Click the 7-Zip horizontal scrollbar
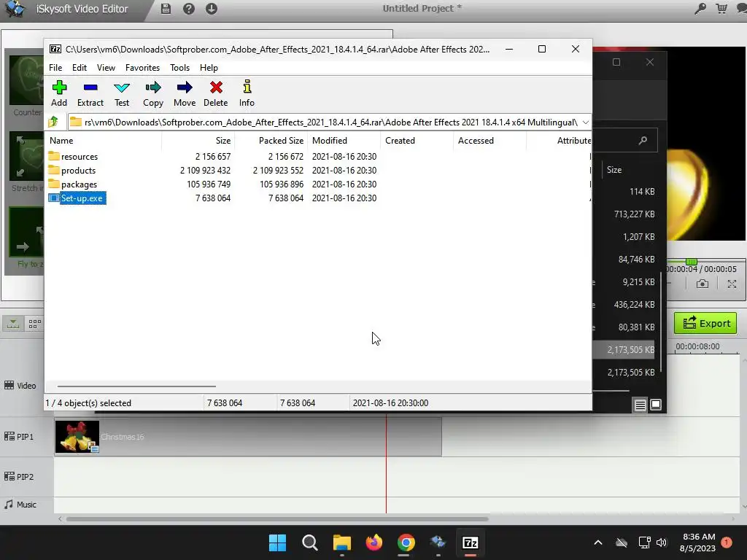The image size is (747, 560). click(136, 386)
